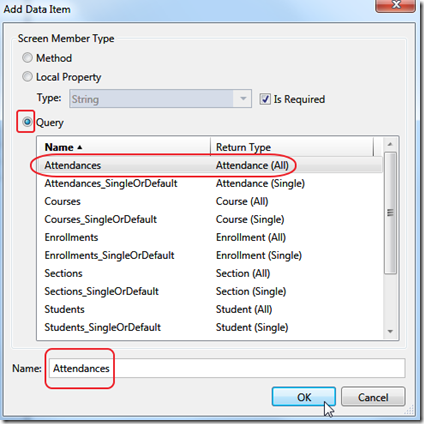Select the Enrollments query
The height and width of the screenshot is (424, 424).
[210, 237]
